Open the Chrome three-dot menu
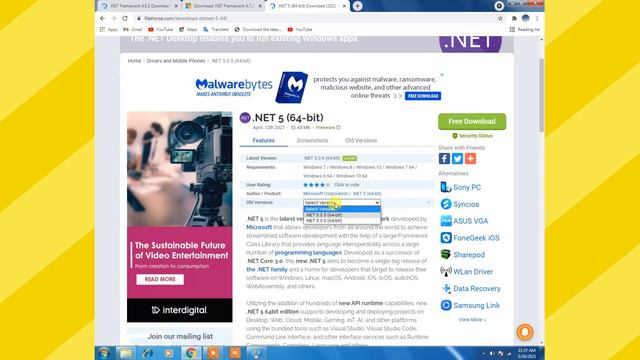This screenshot has height=360, width=640. pos(537,18)
